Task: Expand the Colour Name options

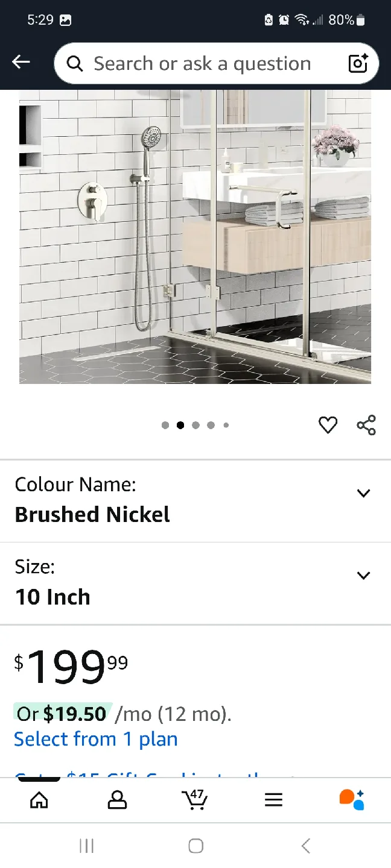Action: coord(363,493)
